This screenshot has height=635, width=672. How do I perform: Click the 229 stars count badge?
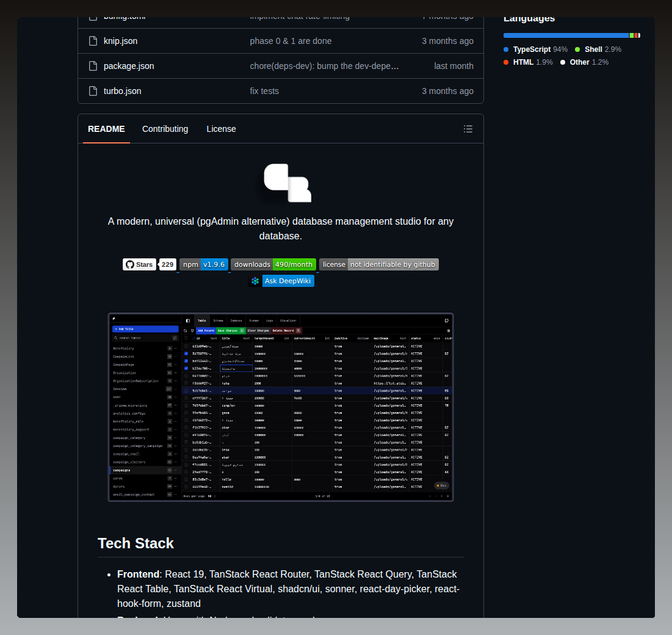[x=168, y=264]
